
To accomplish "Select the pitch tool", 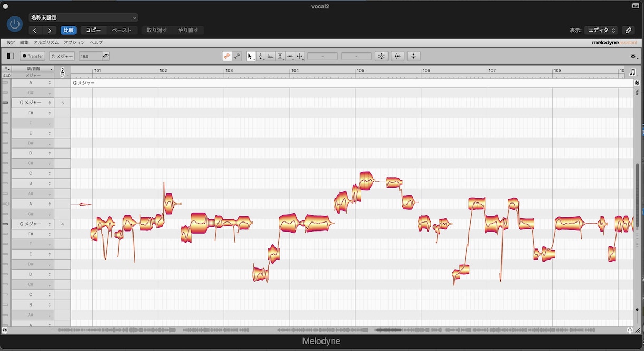I will [x=261, y=56].
